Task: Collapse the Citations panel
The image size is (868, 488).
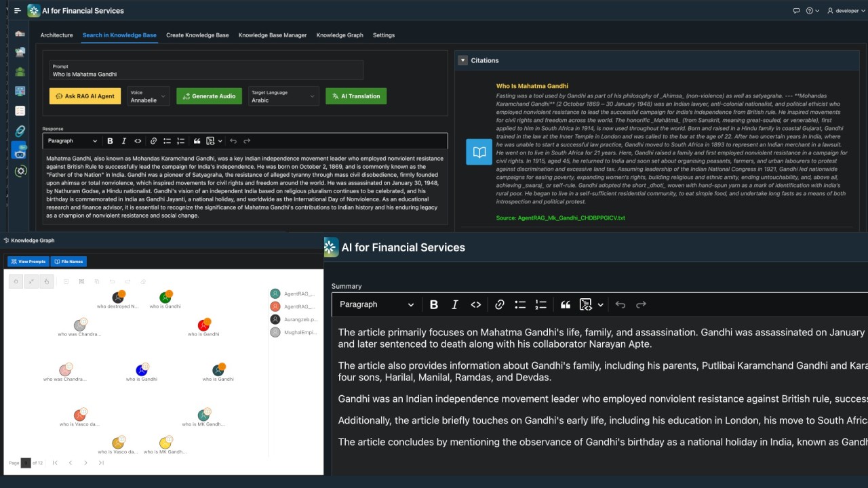Action: (463, 60)
